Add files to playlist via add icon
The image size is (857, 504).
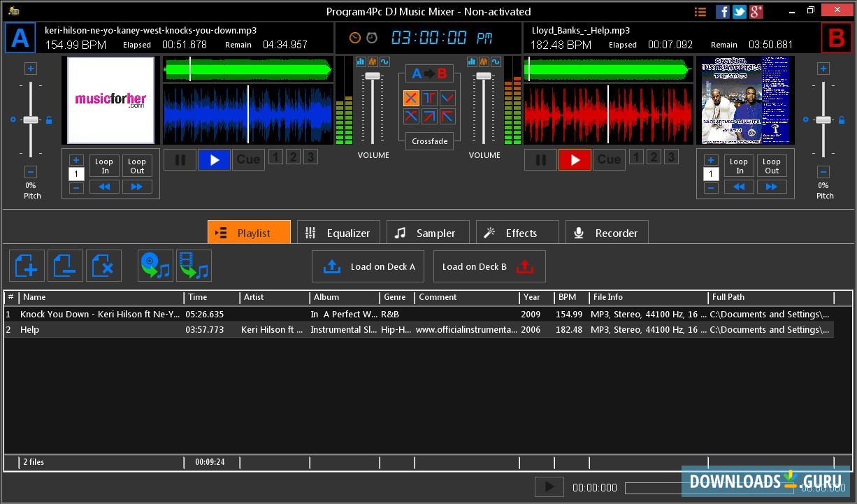(27, 266)
